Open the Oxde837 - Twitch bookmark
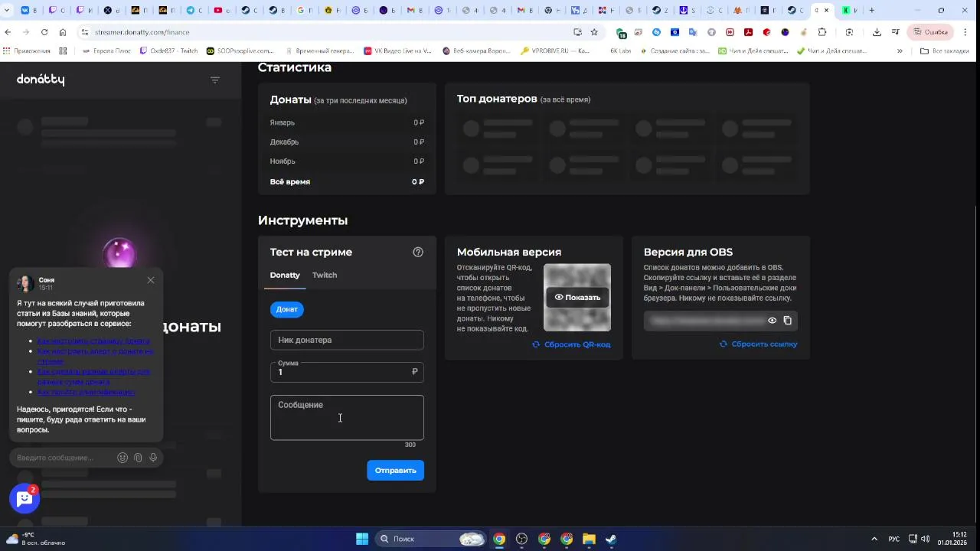Viewport: 980px width, 551px height. [x=168, y=51]
